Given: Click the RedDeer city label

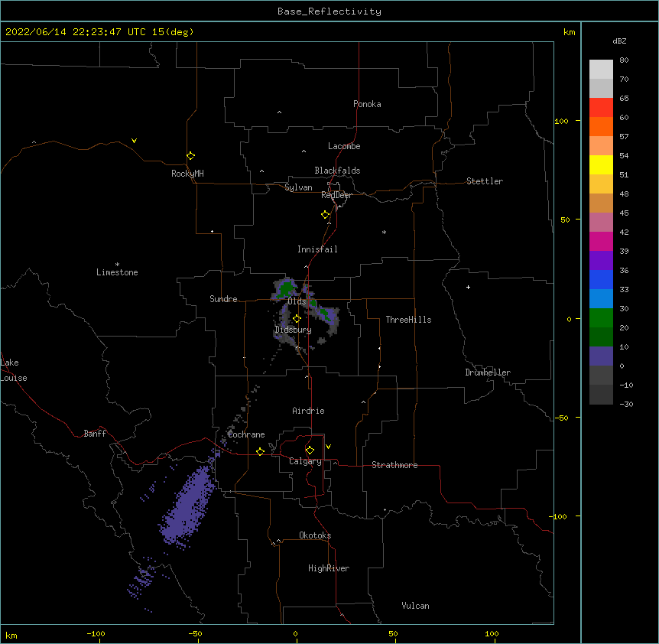Looking at the screenshot, I should click(x=336, y=195).
